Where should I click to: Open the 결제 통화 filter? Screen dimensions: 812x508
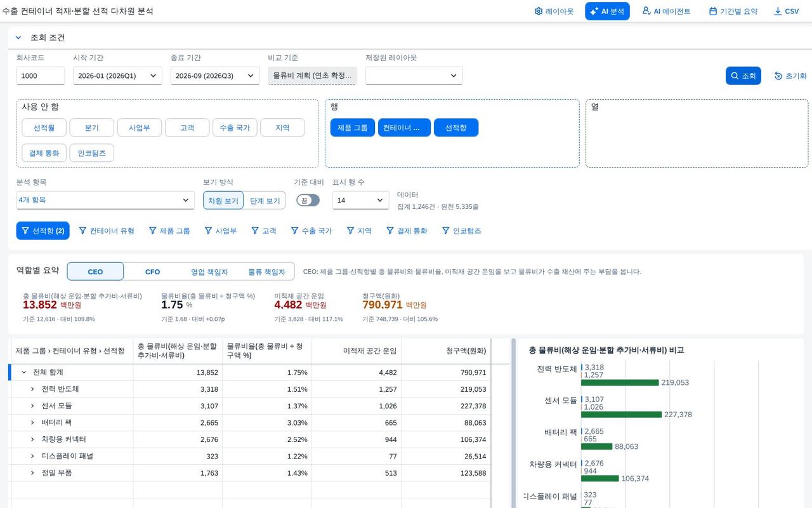pyautogui.click(x=407, y=231)
